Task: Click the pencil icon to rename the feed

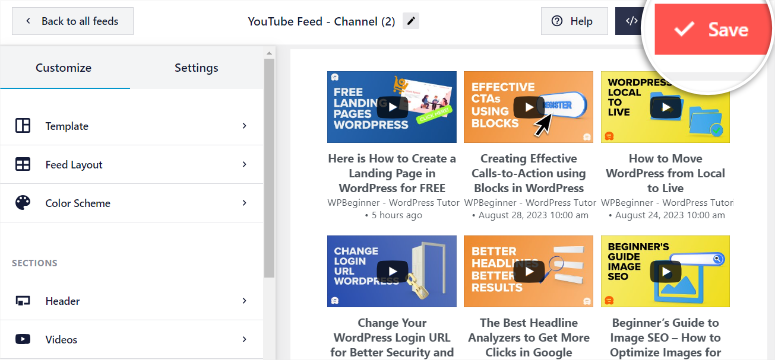Action: [411, 21]
